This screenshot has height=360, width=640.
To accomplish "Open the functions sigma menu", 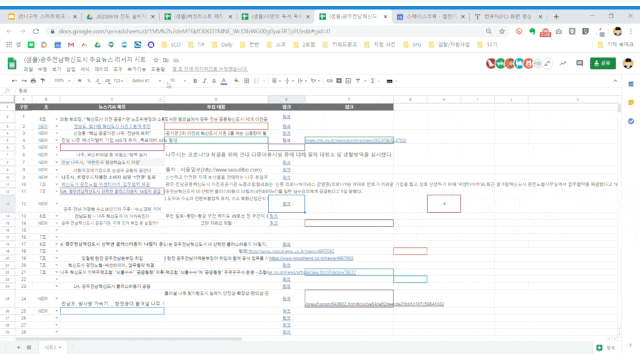I will coord(373,81).
